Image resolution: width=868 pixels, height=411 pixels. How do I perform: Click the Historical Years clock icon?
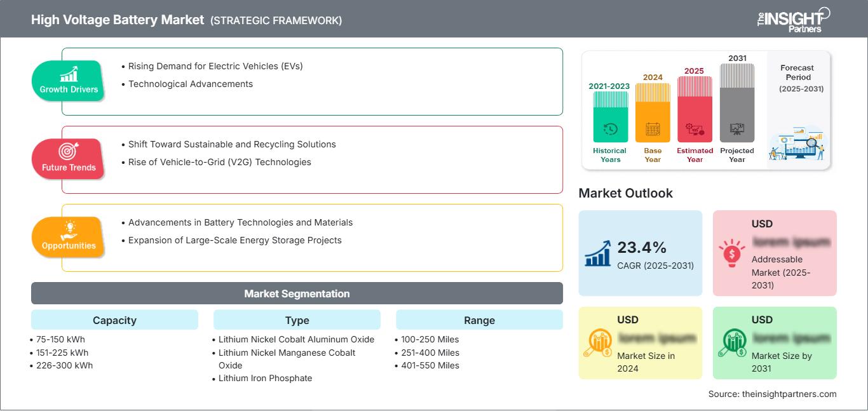coord(610,129)
